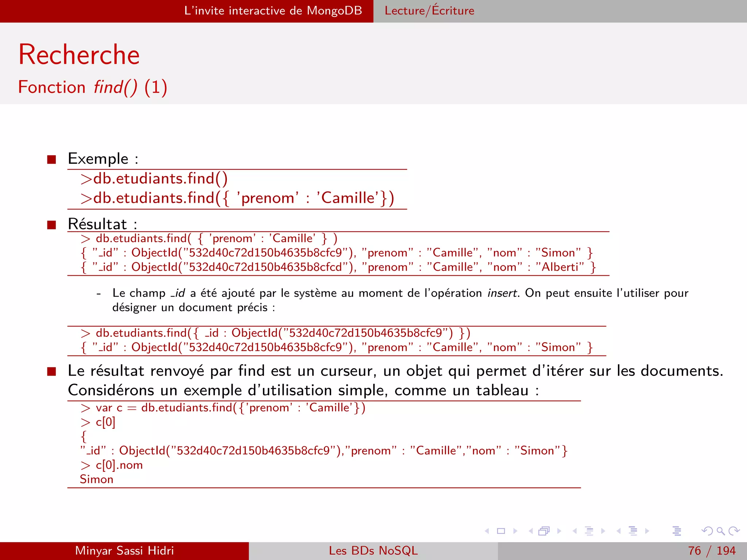Click sentence Le résultat renvoyé par find
The height and width of the screenshot is (560, 747).
(395, 380)
